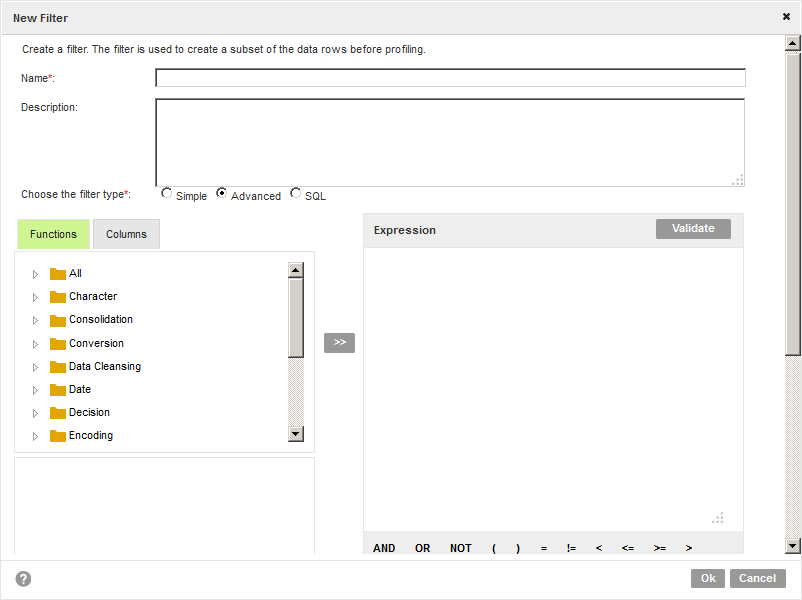802x600 pixels.
Task: Switch to the Columns tab
Action: [x=126, y=234]
